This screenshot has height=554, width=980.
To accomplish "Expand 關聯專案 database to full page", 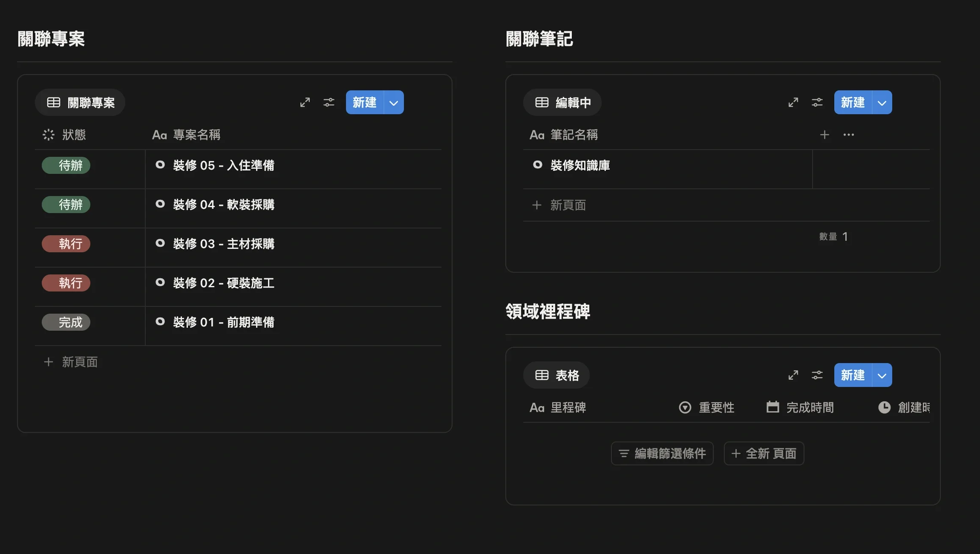I will [305, 102].
